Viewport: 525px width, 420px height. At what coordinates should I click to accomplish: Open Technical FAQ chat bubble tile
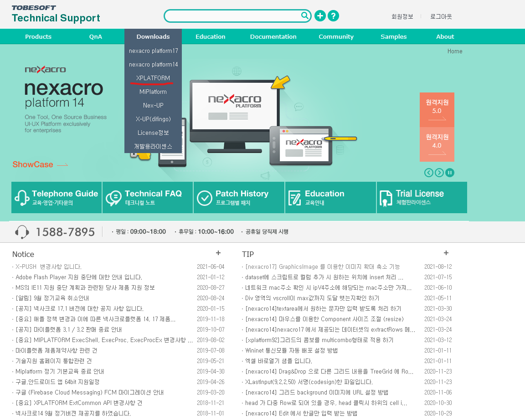click(x=148, y=197)
